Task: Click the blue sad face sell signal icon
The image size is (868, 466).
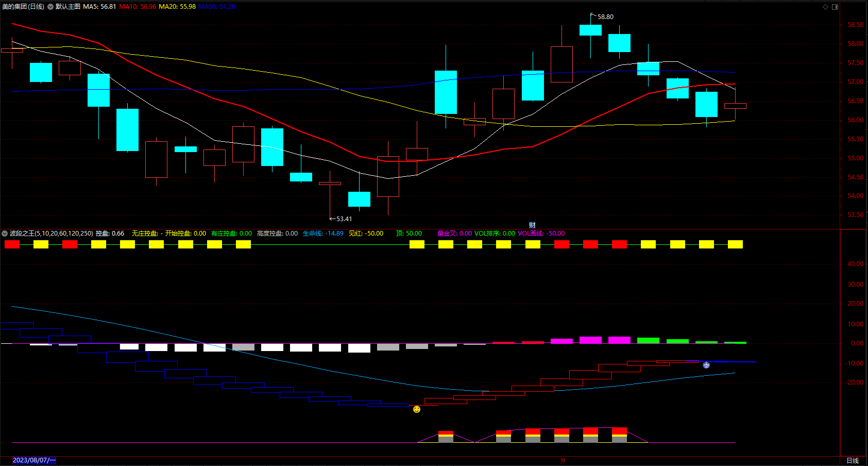Action: (x=706, y=365)
